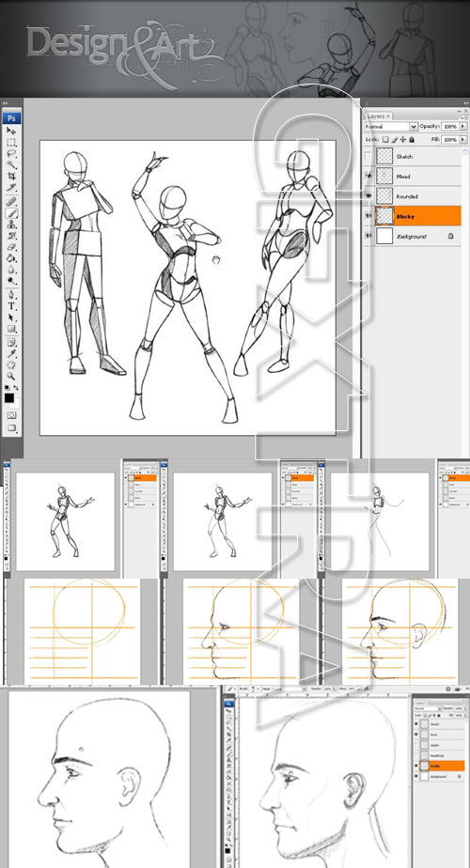Click the Opacity 100% field in the large Layers panel

pyautogui.click(x=449, y=127)
